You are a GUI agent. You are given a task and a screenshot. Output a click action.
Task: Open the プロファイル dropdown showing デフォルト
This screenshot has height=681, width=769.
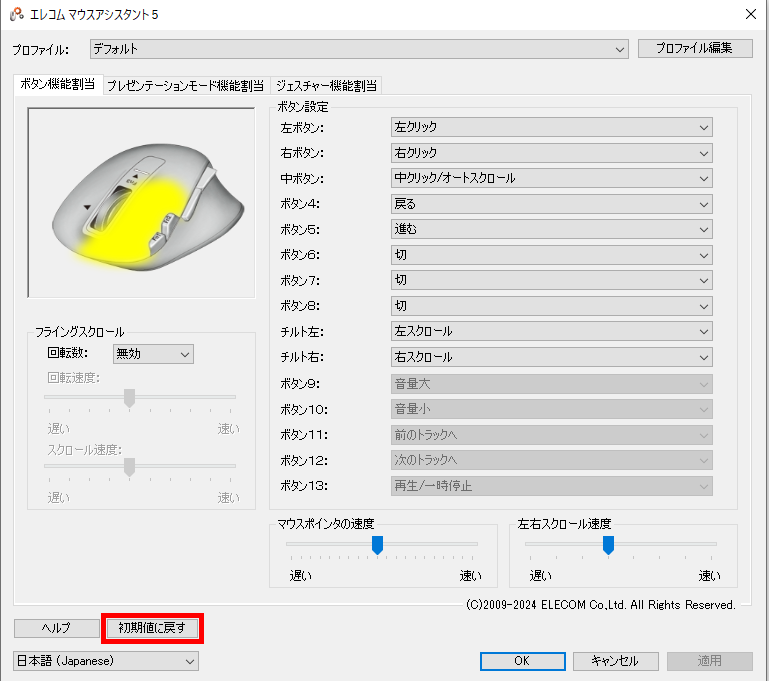click(359, 49)
